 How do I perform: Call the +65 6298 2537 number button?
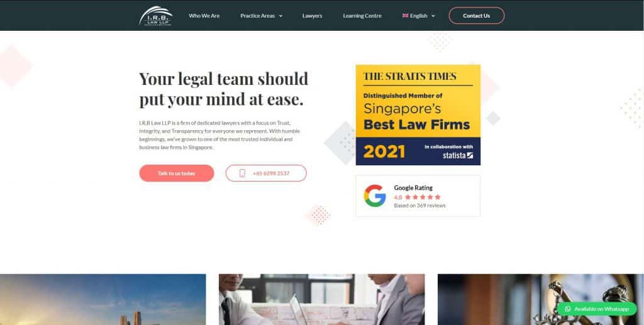(266, 173)
